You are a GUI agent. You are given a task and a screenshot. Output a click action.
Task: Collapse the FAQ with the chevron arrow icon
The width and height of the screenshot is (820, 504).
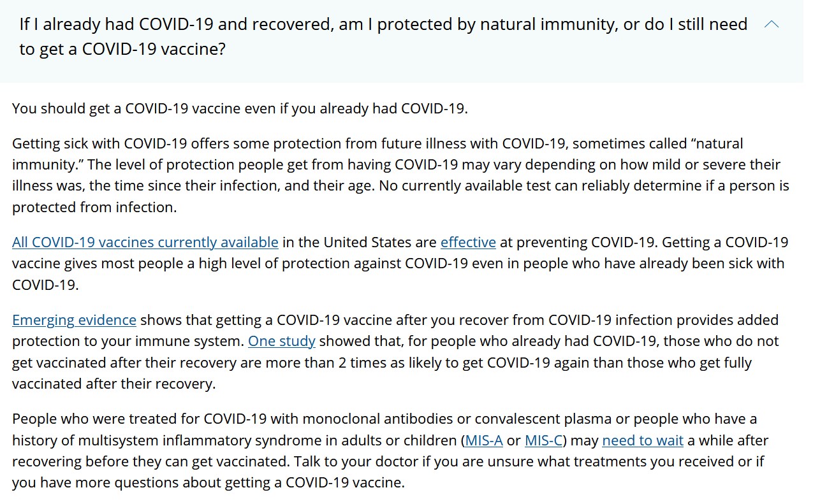pyautogui.click(x=772, y=25)
